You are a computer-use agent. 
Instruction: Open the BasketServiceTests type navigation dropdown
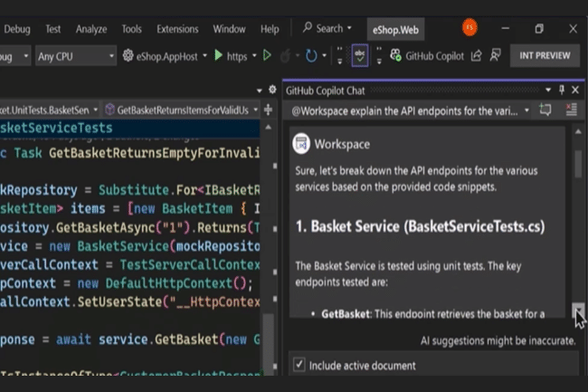point(50,110)
